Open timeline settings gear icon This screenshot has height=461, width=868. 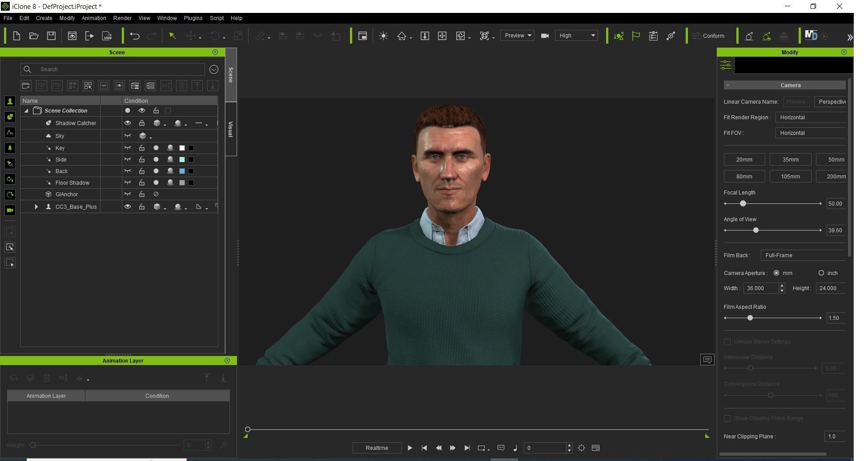click(581, 448)
